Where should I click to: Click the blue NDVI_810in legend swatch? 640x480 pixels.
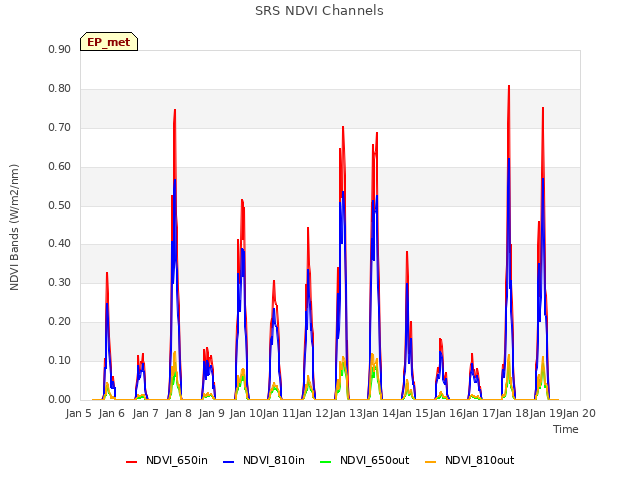tap(229, 462)
